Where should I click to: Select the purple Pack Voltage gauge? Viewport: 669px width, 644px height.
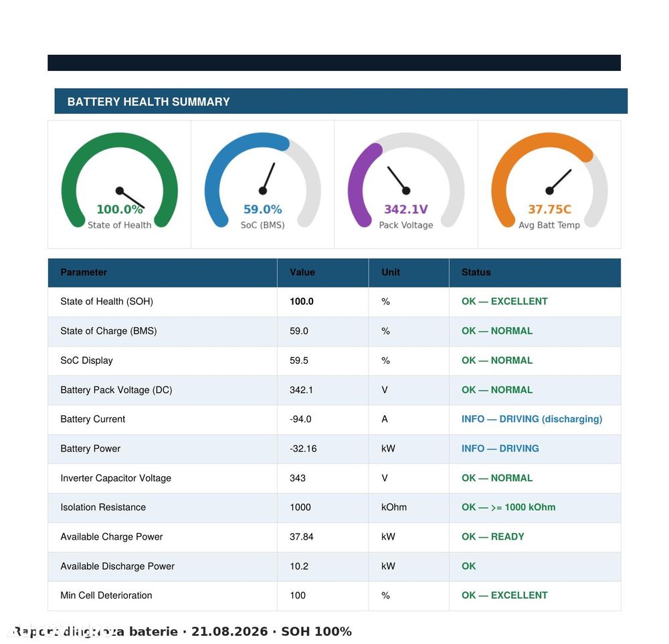click(406, 181)
